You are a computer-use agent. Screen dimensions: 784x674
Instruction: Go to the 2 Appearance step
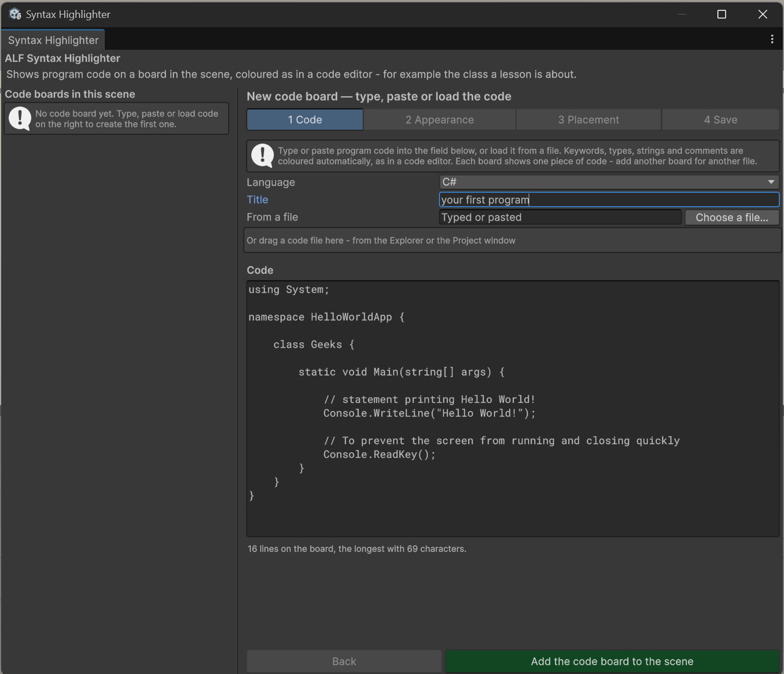click(439, 120)
